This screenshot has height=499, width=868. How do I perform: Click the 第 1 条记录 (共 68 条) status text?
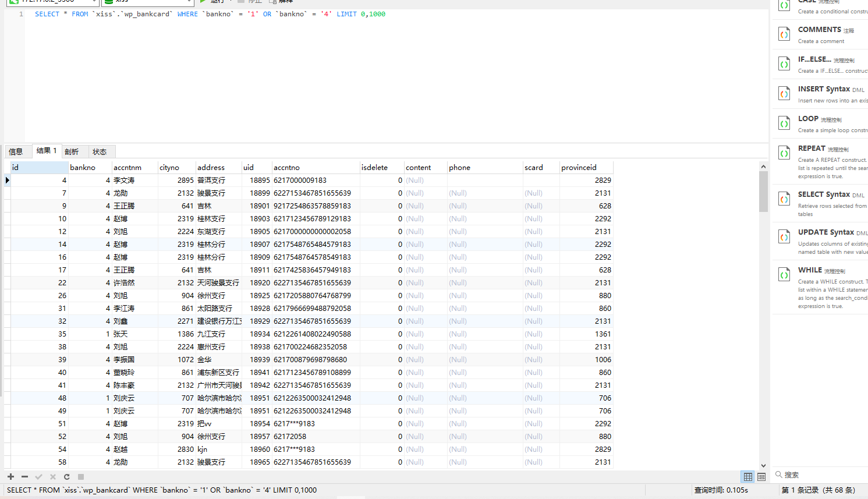tap(819, 490)
